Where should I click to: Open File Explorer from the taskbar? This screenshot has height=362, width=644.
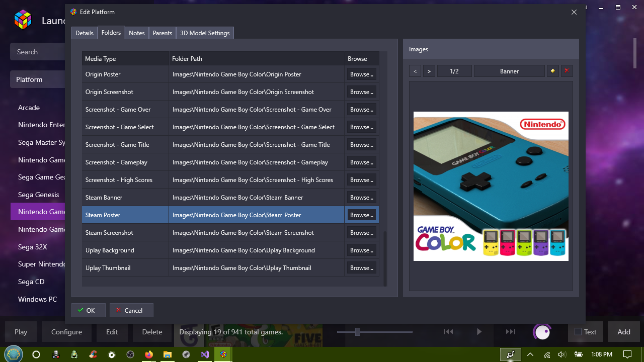[168, 354]
